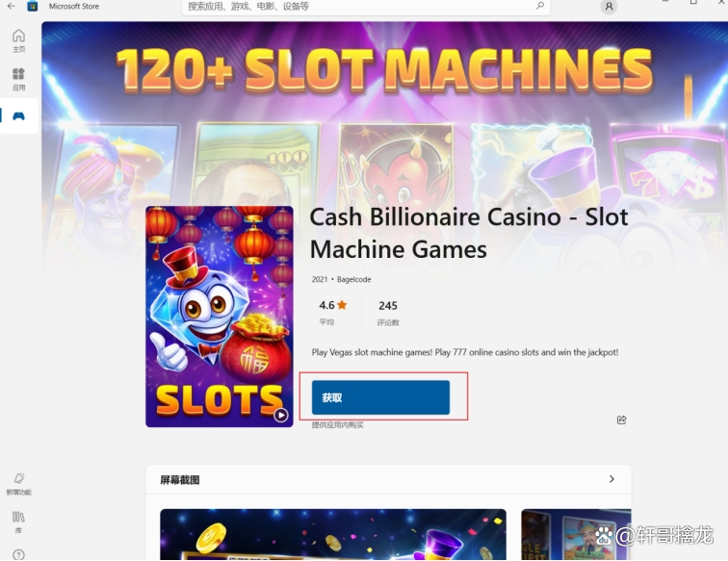This screenshot has height=561, width=728.
Task: Expand the 屏幕截图 section chevron
Action: (x=611, y=479)
